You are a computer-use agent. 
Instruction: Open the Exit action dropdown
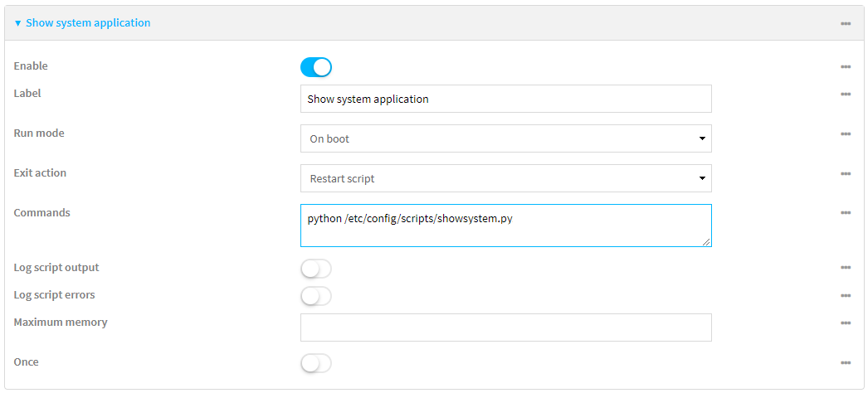[x=505, y=178]
